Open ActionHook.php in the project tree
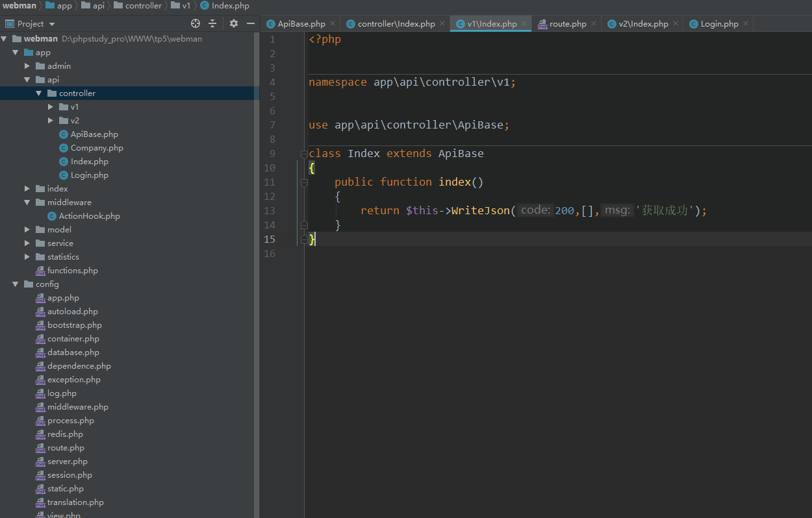 tap(89, 216)
